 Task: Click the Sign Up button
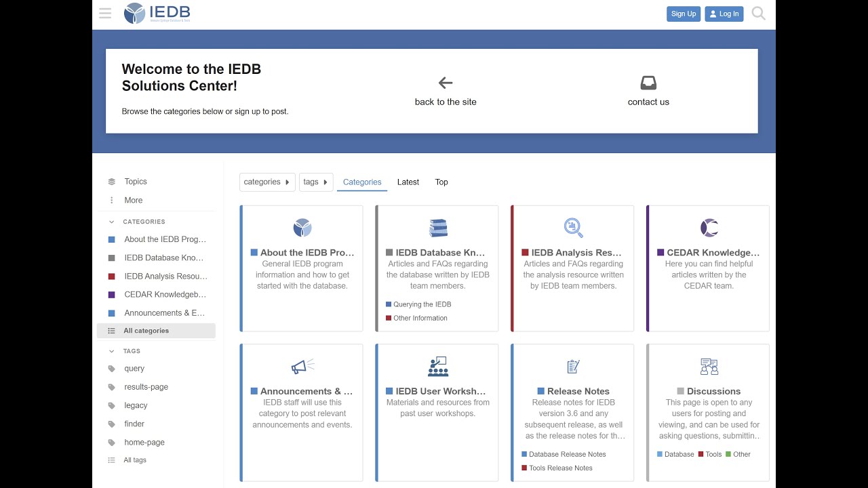684,14
